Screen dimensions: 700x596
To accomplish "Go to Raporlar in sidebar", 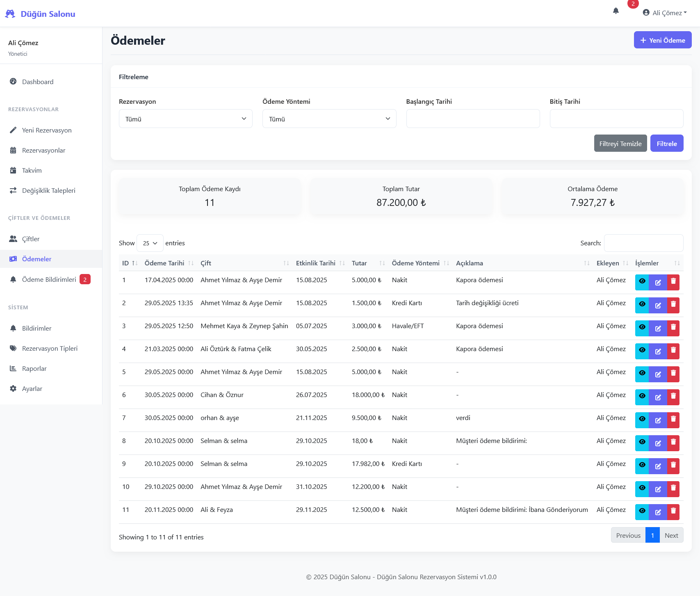I will [x=34, y=369].
